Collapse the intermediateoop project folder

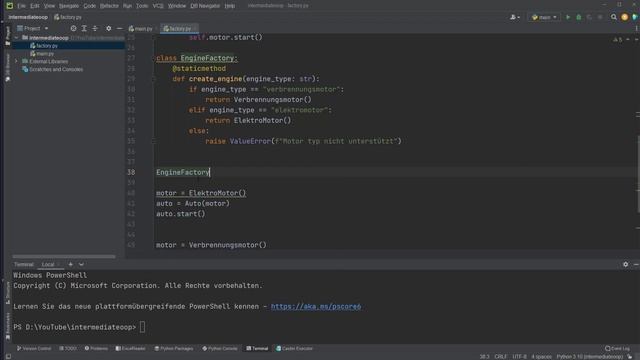16,38
